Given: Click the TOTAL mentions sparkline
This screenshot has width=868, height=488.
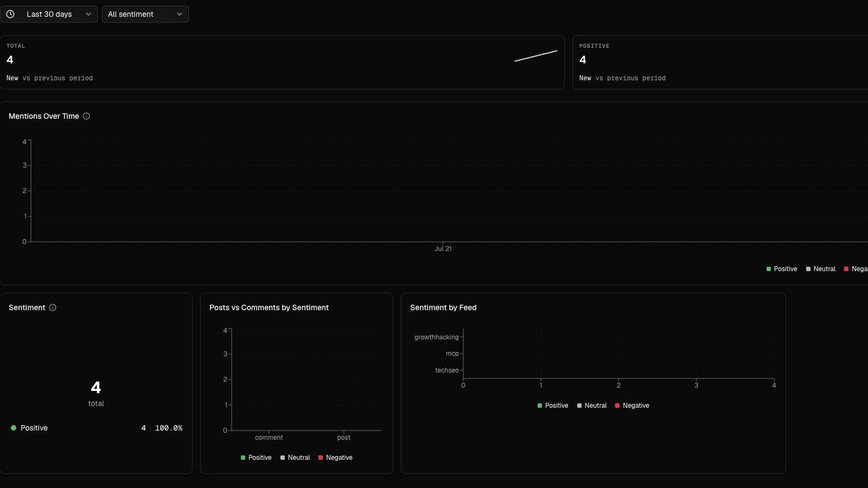Looking at the screenshot, I should 536,56.
